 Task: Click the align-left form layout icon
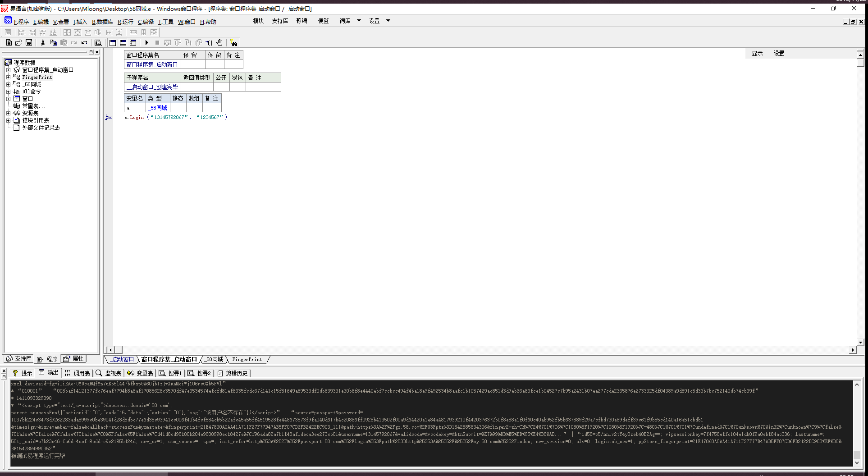[22, 32]
